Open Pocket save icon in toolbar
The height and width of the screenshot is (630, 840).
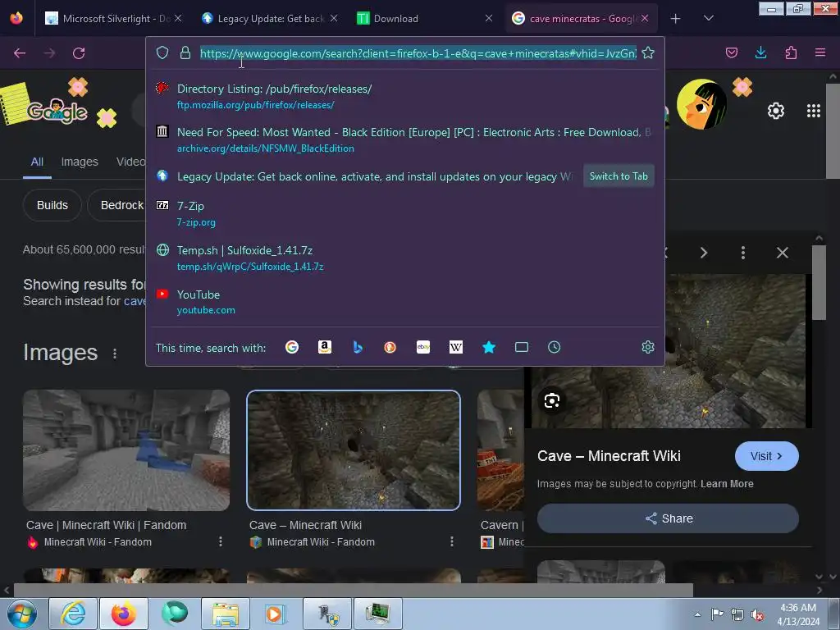[x=732, y=52]
